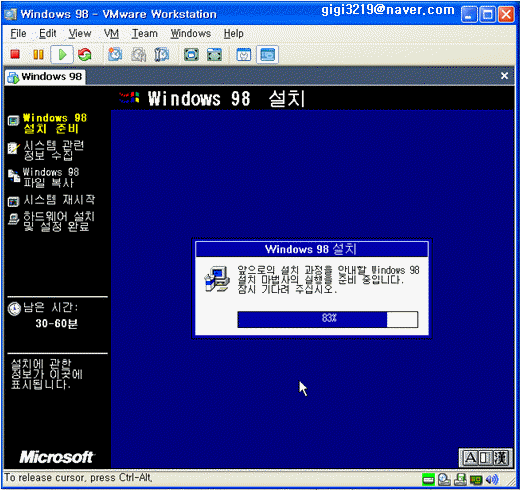Click the clock icon next to 남은 시간

[14, 309]
